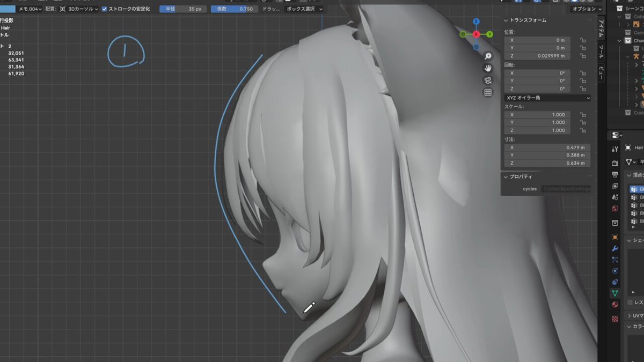644x362 pixels.
Task: Click the statistic value 32,051
Action: (x=16, y=53)
